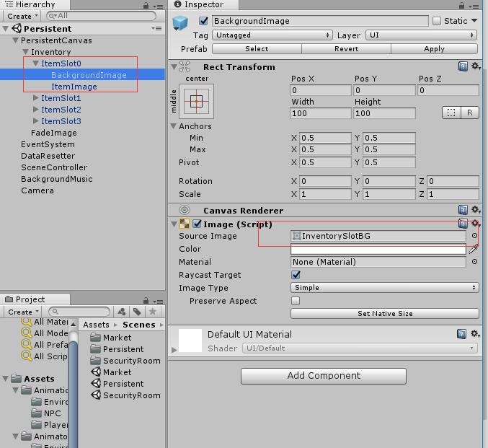The image size is (488, 448).
Task: Click the prefab Revert button
Action: pos(346,48)
